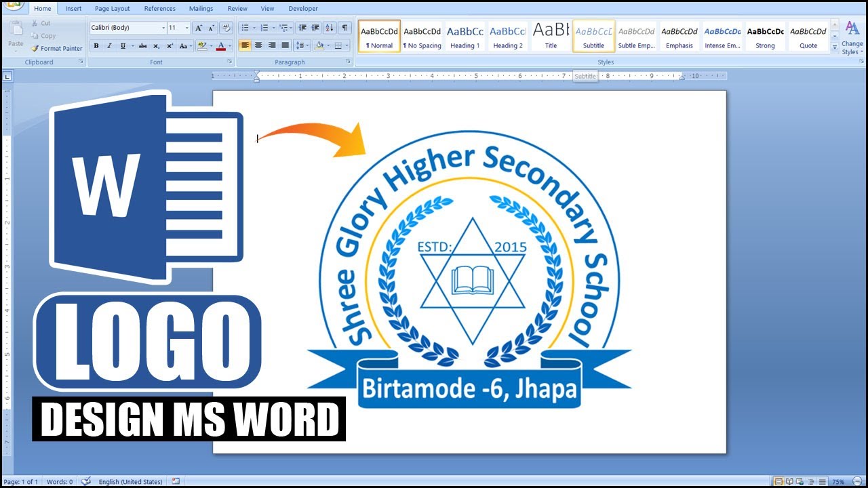
Task: Open the Developer tab
Action: pos(303,9)
